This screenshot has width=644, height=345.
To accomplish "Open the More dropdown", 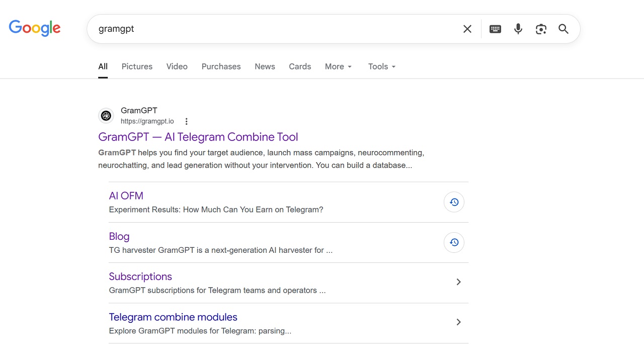I will click(338, 66).
